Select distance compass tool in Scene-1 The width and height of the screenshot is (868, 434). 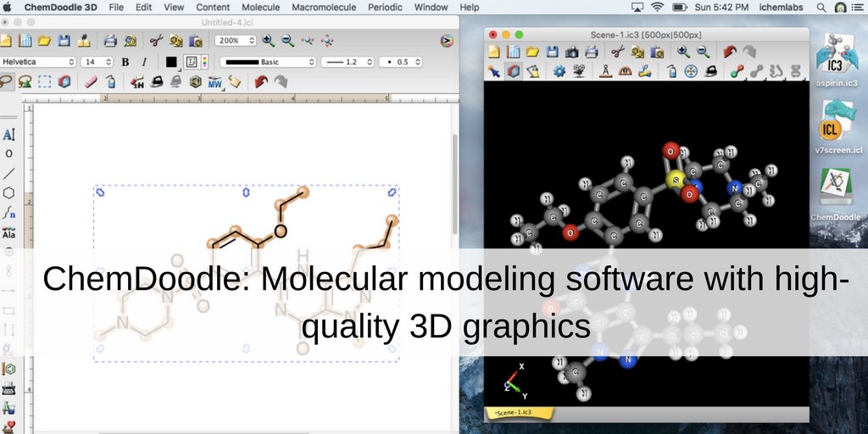(x=605, y=71)
